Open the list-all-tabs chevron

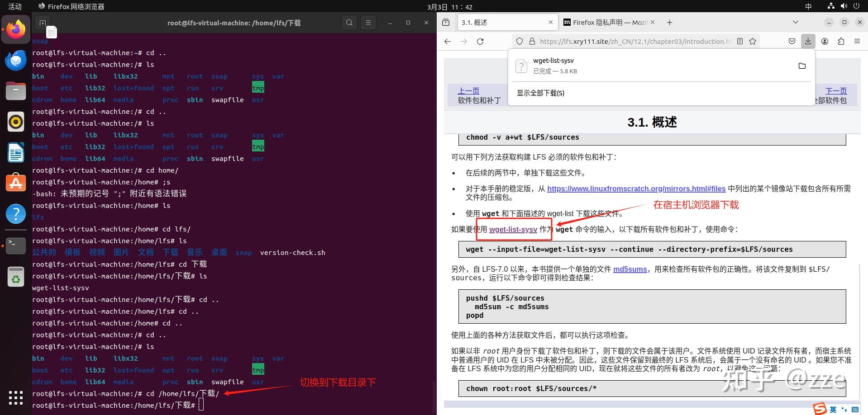click(x=795, y=22)
